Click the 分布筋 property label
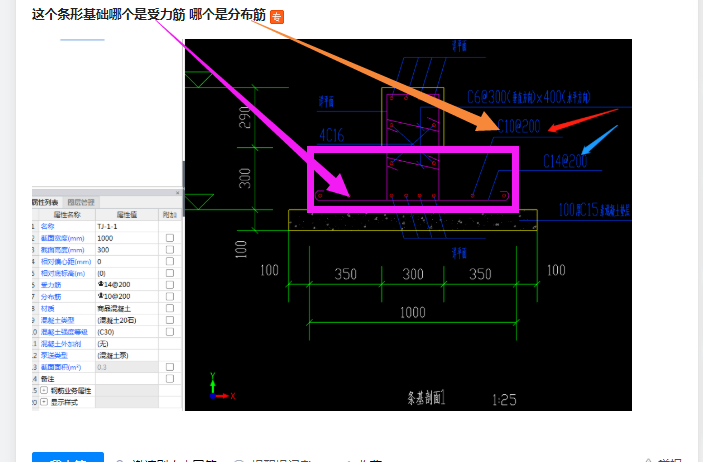703x462 pixels. point(51,296)
